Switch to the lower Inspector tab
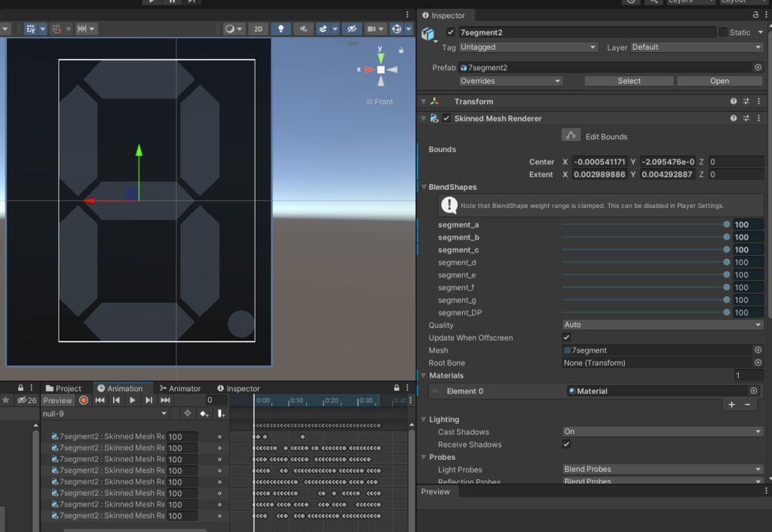This screenshot has width=772, height=532. click(x=238, y=388)
